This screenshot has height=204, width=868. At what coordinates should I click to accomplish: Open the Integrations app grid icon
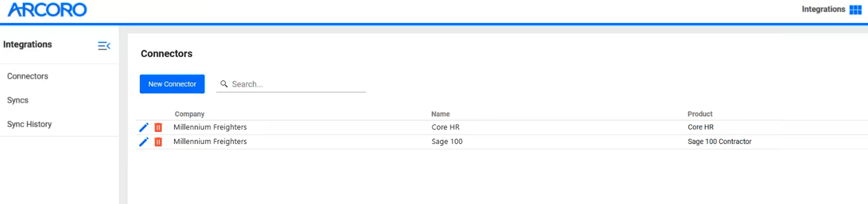click(856, 9)
